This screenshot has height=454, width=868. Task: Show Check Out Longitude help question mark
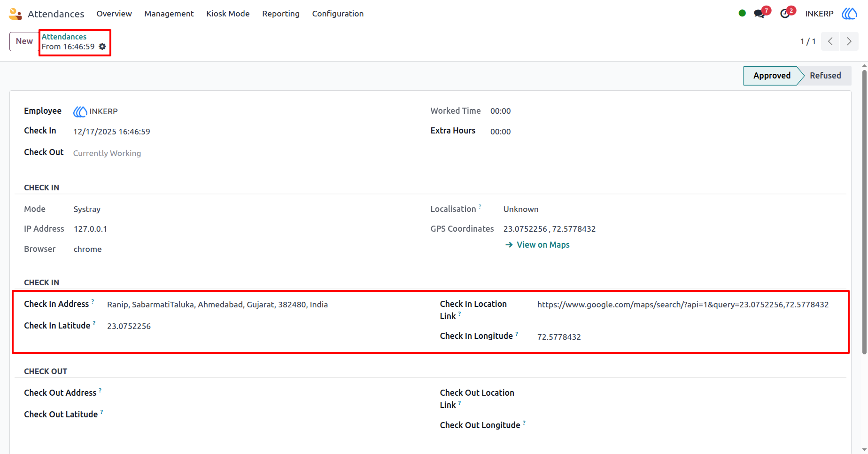pyautogui.click(x=525, y=423)
